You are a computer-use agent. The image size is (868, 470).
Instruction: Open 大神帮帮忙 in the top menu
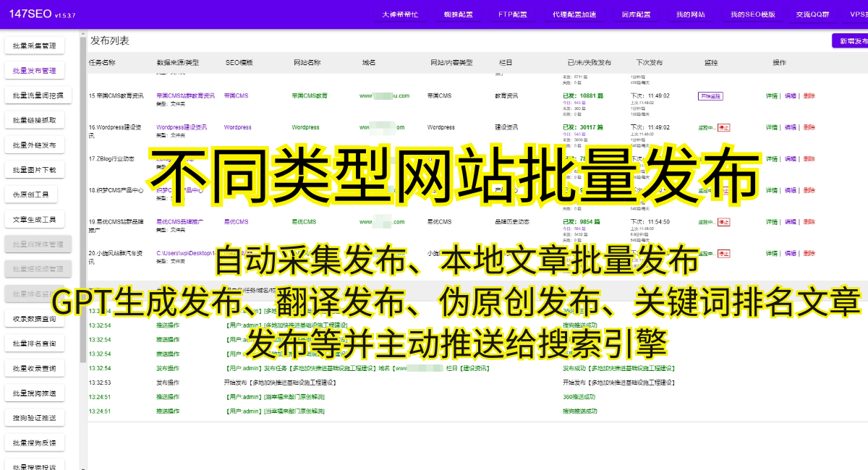[x=399, y=14]
